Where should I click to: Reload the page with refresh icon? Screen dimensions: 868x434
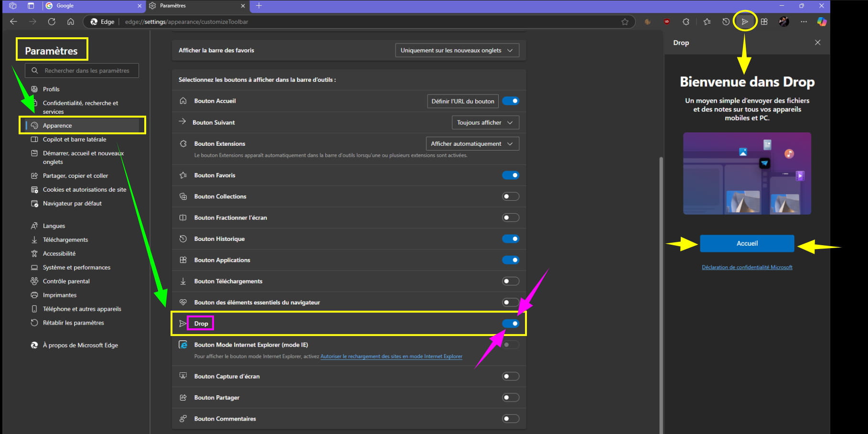pos(52,22)
